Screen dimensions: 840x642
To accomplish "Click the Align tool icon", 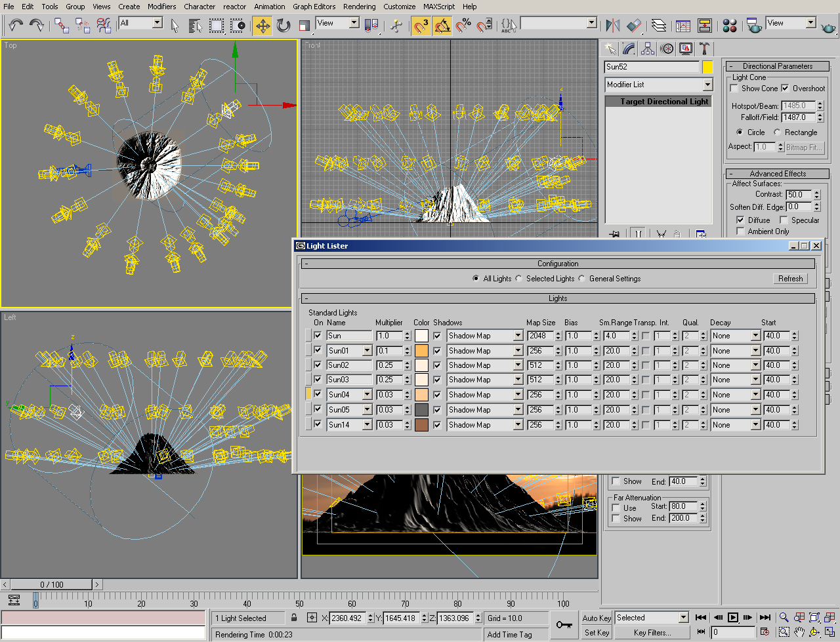I will coord(634,26).
